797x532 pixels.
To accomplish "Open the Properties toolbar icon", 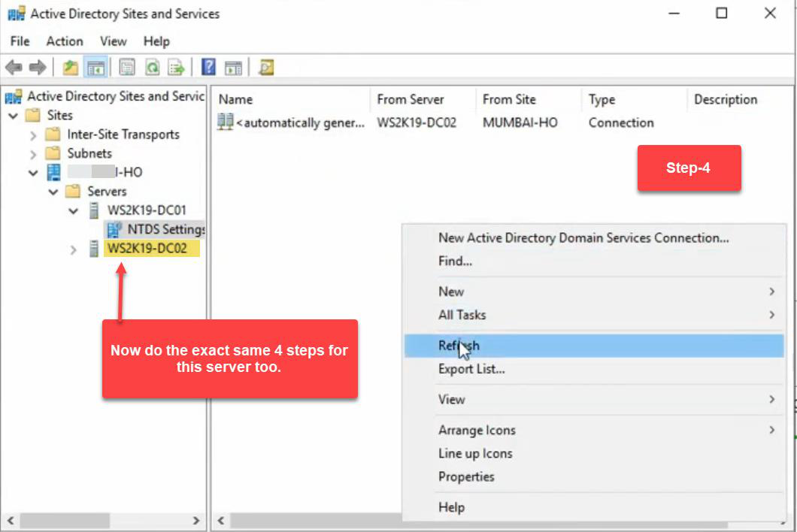I will [126, 67].
